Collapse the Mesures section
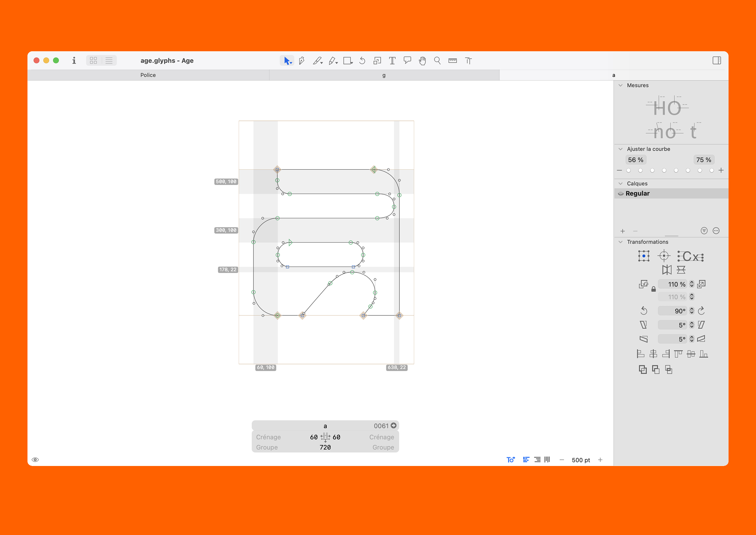This screenshot has height=535, width=756. point(621,85)
